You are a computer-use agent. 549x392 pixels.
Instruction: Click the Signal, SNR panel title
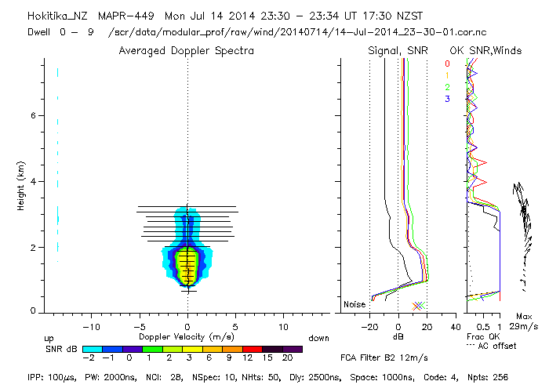coord(398,51)
